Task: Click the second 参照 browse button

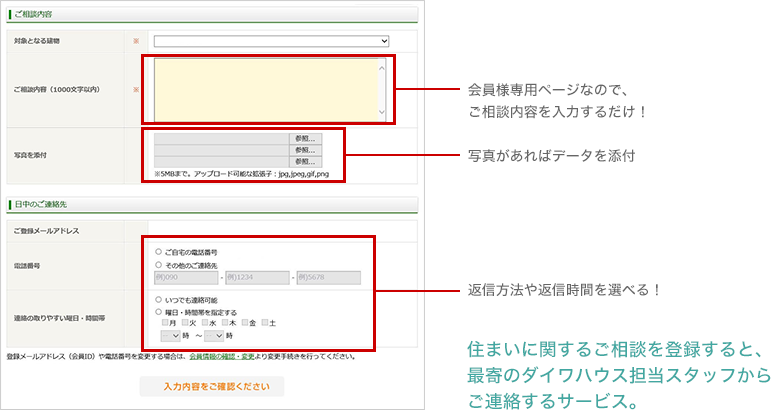Action: 305,150
